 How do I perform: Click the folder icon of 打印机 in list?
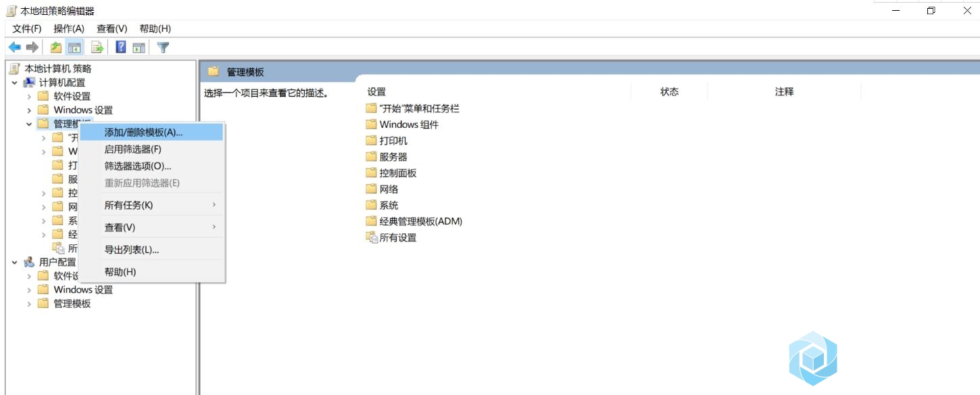point(371,141)
